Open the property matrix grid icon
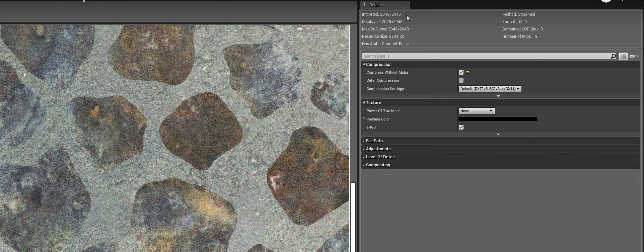 point(623,56)
